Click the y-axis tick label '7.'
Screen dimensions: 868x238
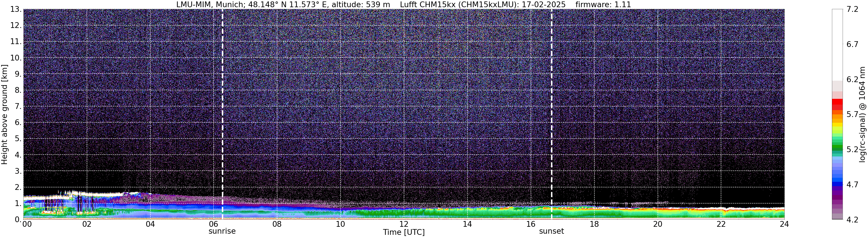tap(18, 106)
